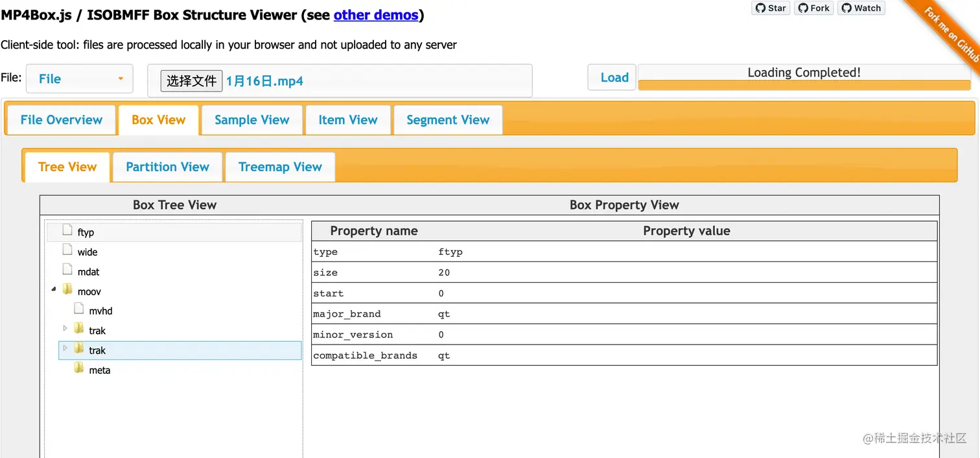
Task: Follow the other demos link
Action: click(376, 15)
